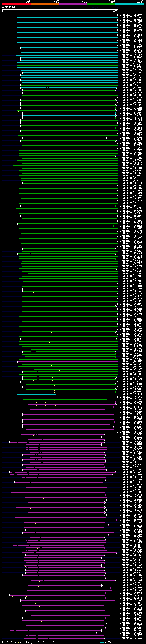Select the UniRef100_Q8F036 label
This screenshot has height=644, width=146.
(x=131, y=95)
